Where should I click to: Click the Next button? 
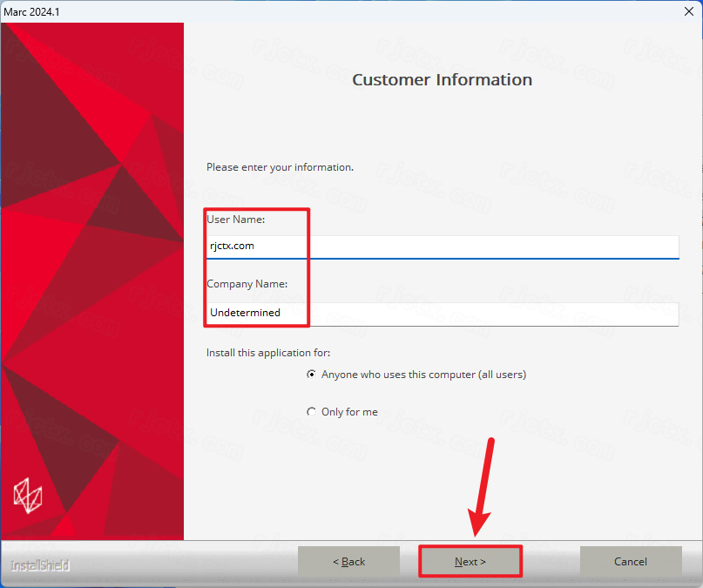click(x=470, y=561)
